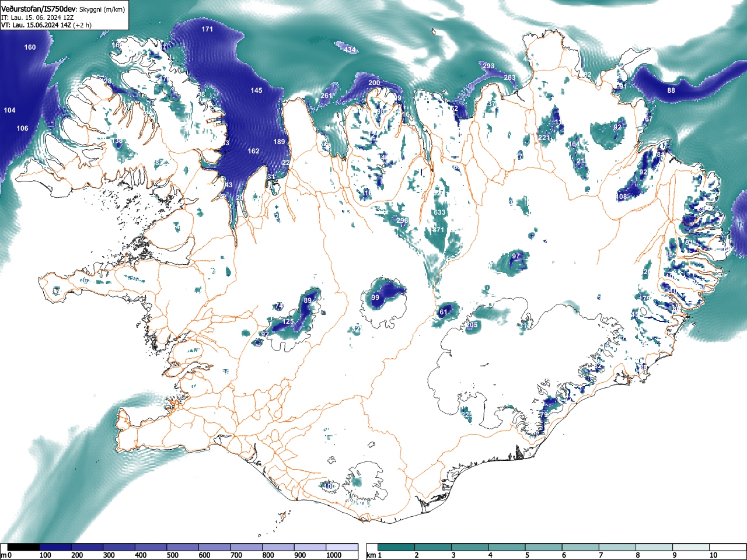Click the map value 108 in the east
The image size is (747, 560).
(623, 197)
